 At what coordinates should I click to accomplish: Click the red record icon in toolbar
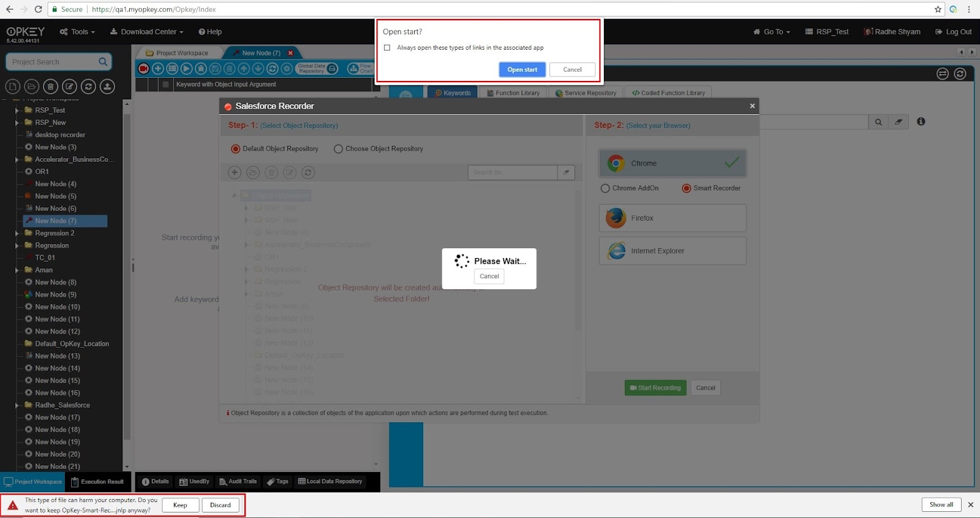pyautogui.click(x=143, y=69)
